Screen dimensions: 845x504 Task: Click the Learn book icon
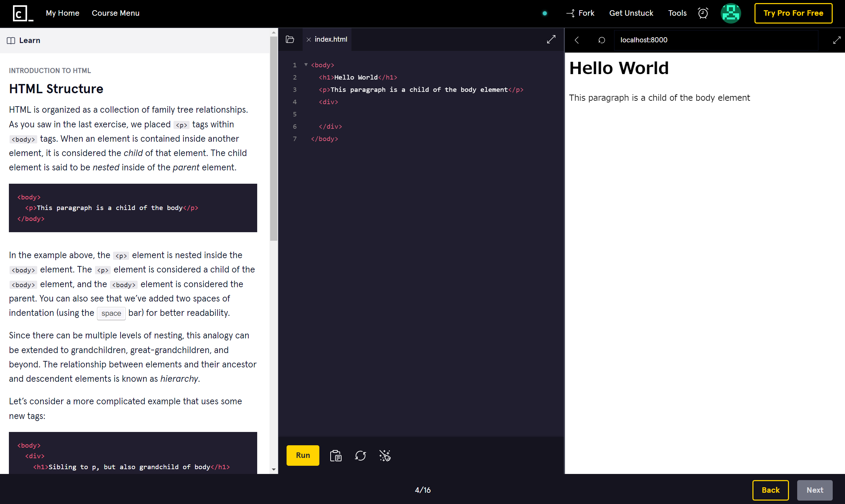click(11, 41)
